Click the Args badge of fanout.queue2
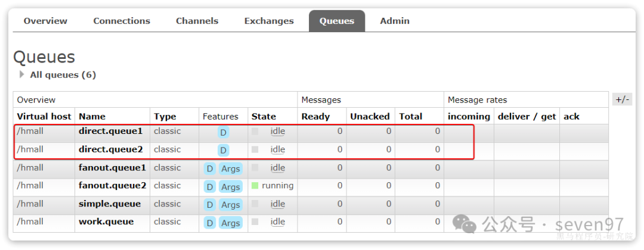Screen dimensions: 644x250 click(x=230, y=186)
